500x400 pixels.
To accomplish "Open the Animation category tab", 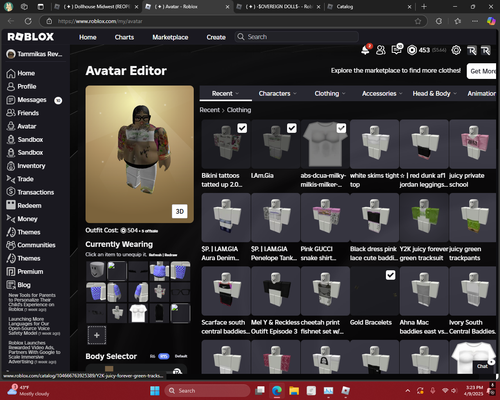I will click(x=481, y=94).
